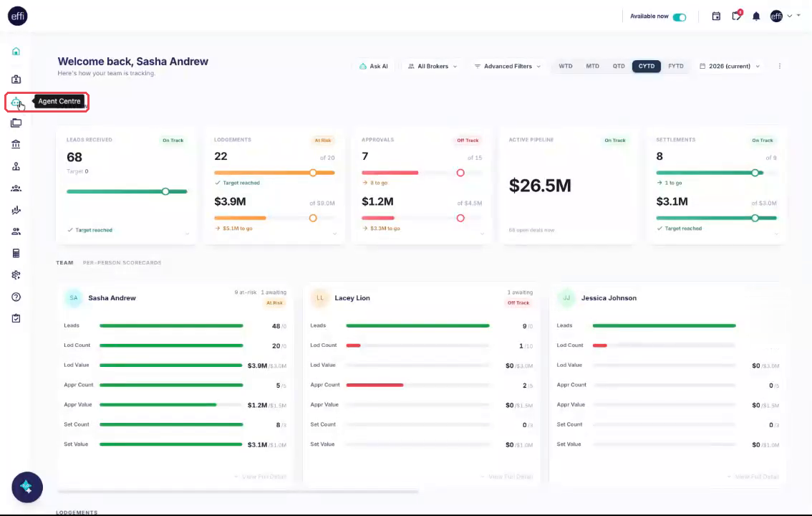
Task: Open the bank building icon in sidebar
Action: (16, 144)
